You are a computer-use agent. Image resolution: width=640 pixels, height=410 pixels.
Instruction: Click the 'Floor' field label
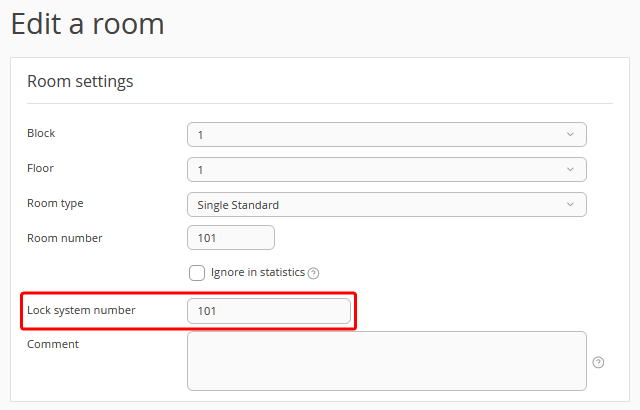point(41,168)
